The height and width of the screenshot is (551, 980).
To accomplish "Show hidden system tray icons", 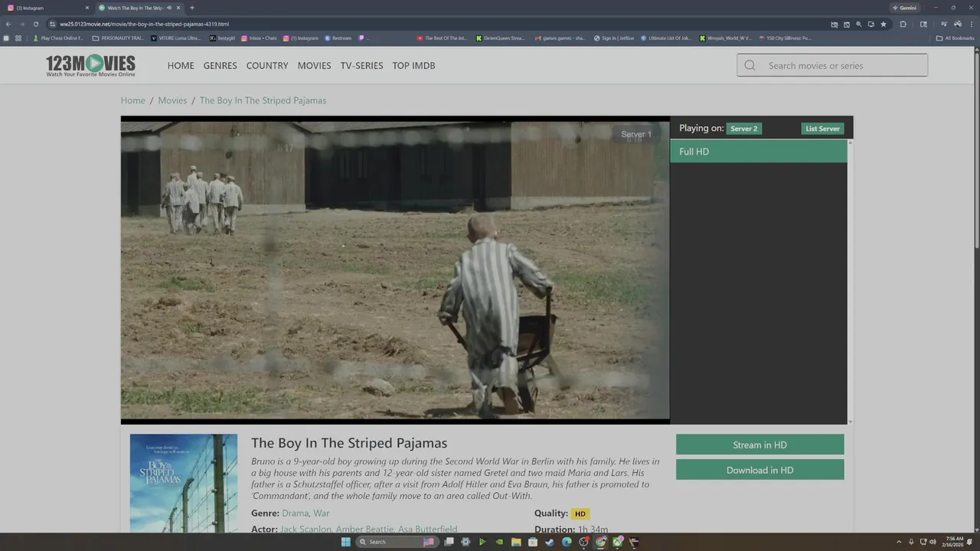I will pyautogui.click(x=899, y=542).
